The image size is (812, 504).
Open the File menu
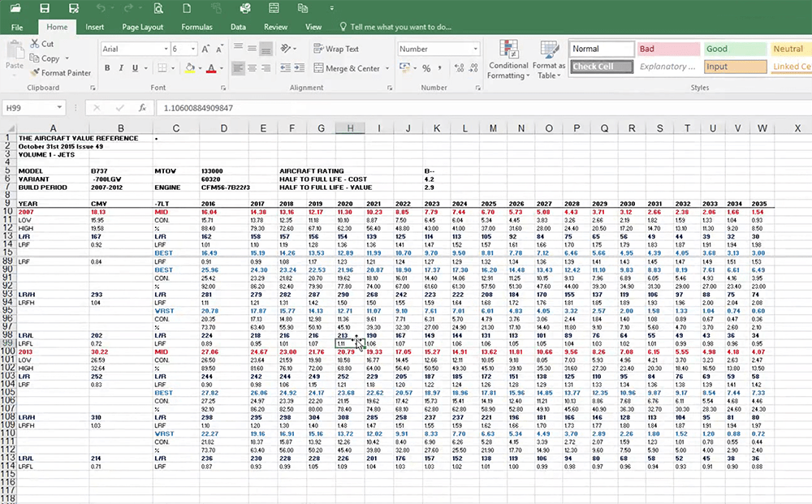tap(17, 26)
